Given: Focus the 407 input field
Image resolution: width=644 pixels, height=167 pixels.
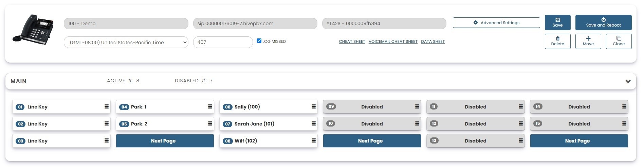Looking at the screenshot, I should 223,42.
